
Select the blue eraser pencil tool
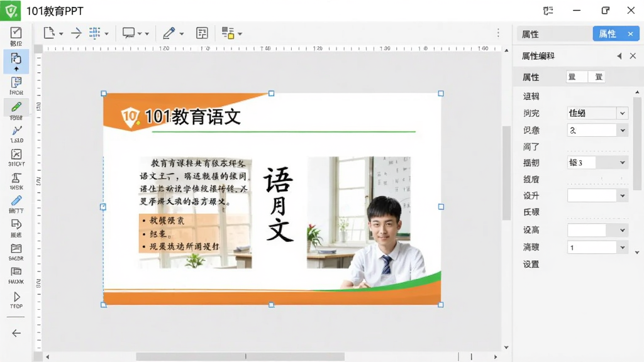point(16,200)
